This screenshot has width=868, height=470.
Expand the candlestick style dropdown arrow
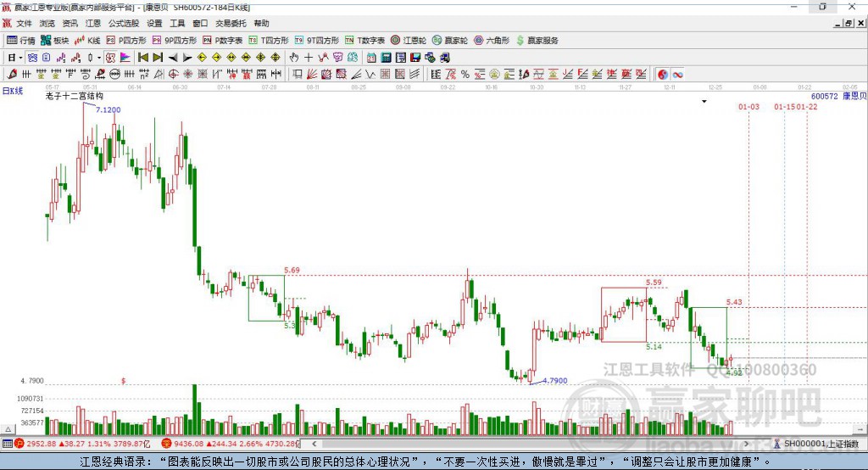99,58
